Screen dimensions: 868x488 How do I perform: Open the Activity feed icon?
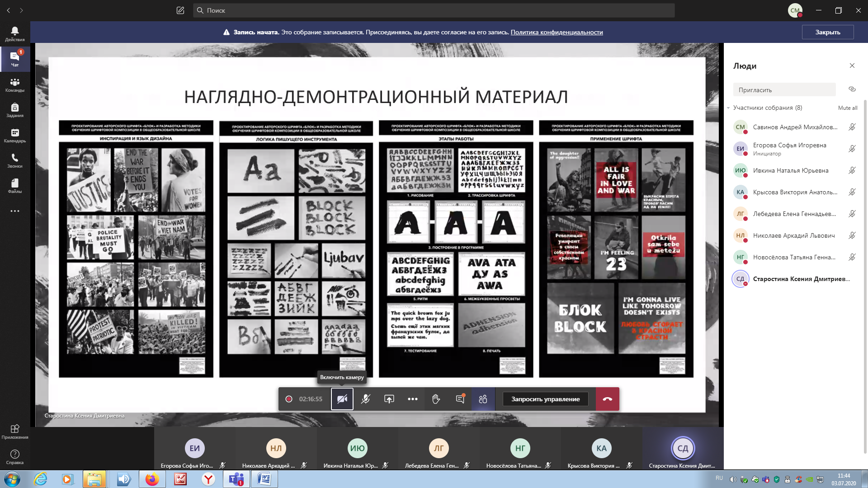tap(14, 34)
